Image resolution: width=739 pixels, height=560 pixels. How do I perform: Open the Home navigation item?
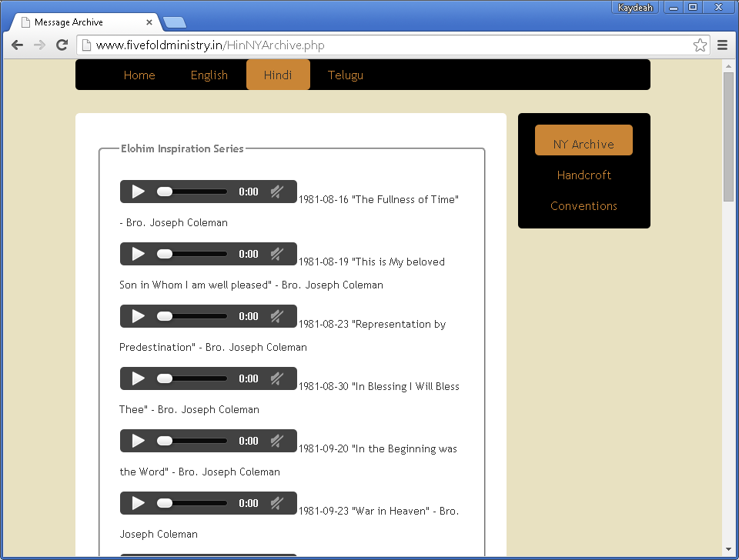click(x=139, y=75)
